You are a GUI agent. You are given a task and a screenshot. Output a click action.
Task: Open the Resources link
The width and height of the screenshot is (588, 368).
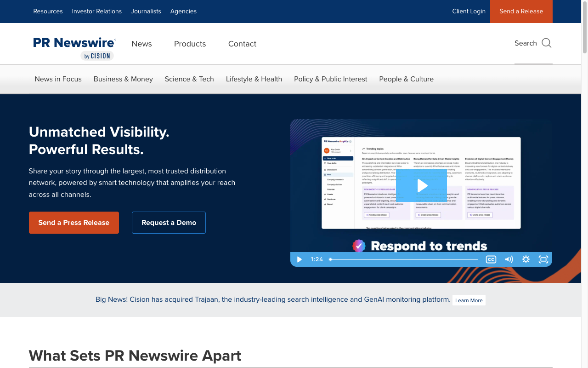(x=48, y=11)
